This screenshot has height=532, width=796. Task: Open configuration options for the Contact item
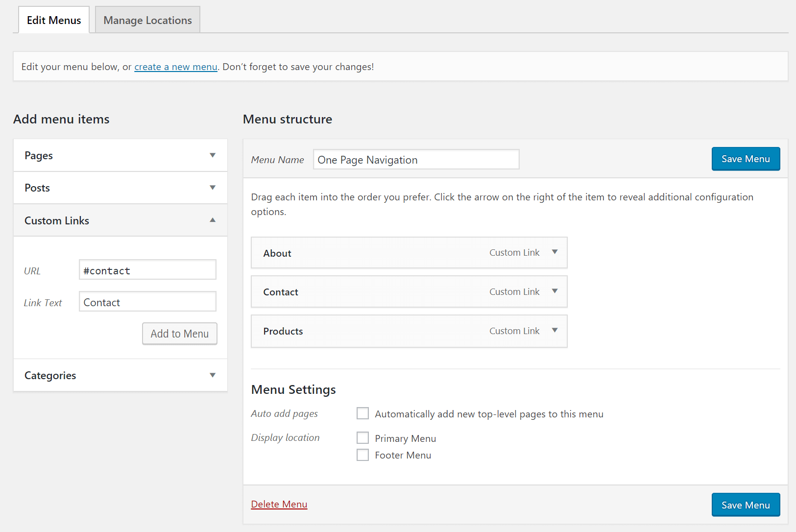click(x=555, y=291)
